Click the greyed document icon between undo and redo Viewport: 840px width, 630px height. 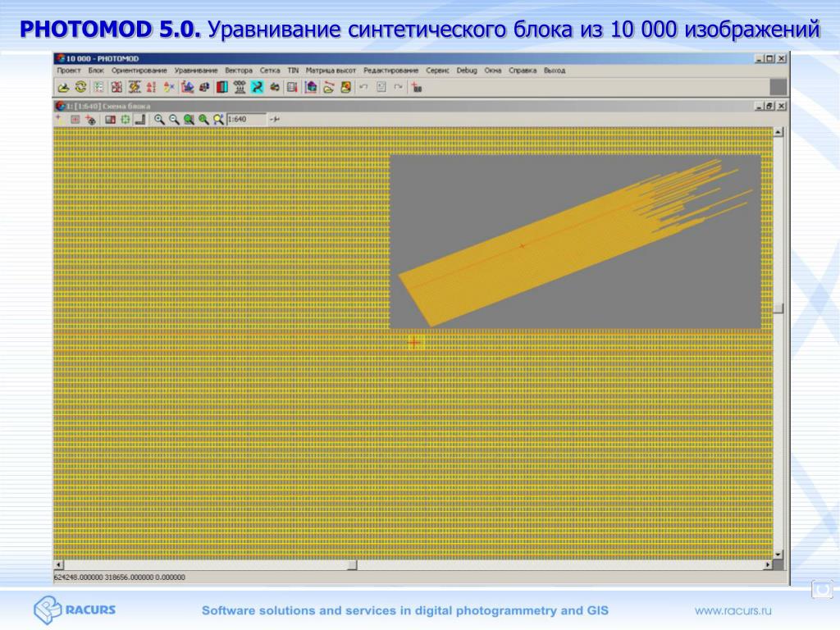click(381, 87)
